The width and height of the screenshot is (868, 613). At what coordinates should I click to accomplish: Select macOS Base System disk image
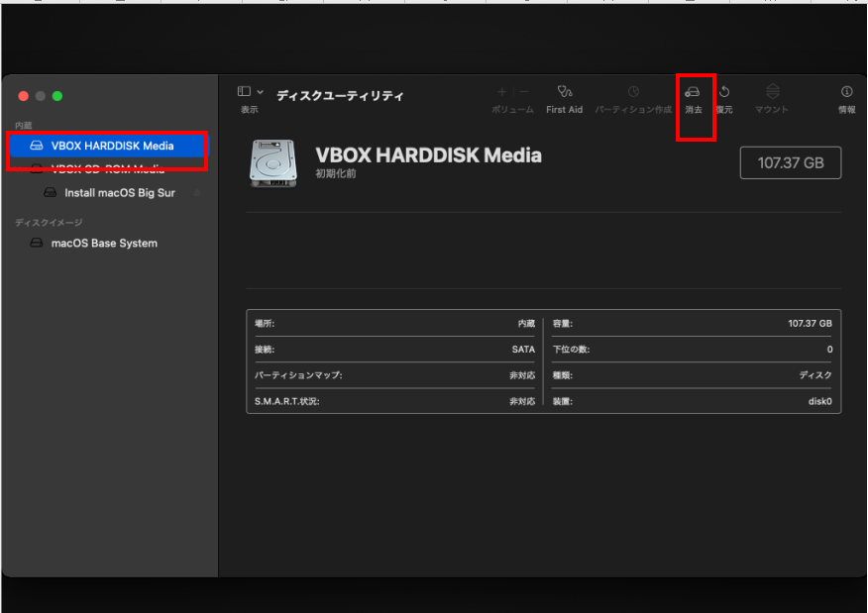click(x=104, y=243)
